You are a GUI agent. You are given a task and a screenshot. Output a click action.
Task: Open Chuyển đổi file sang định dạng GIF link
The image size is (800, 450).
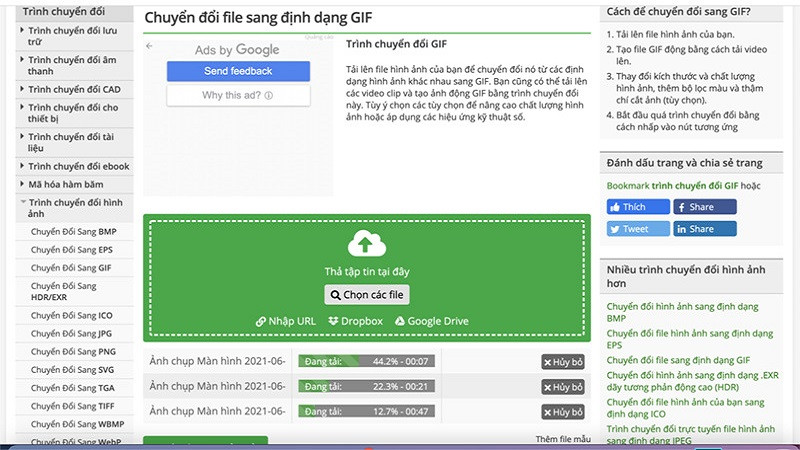point(678,360)
